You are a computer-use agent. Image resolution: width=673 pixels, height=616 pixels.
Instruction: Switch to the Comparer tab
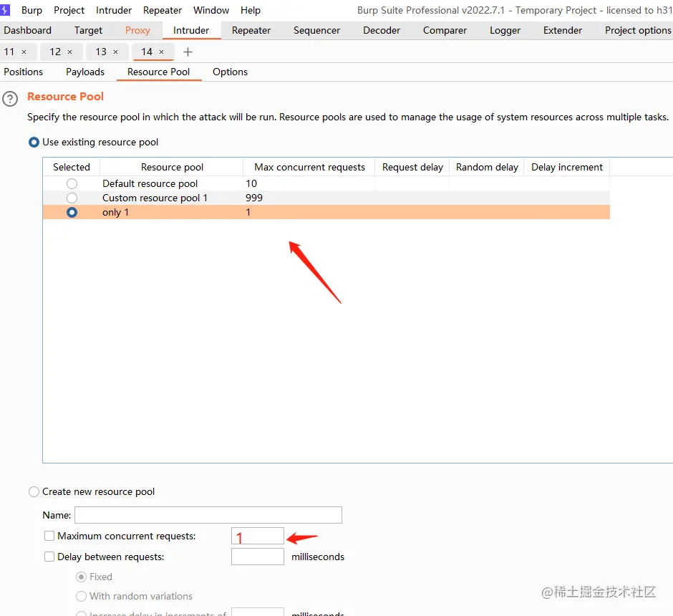pos(445,31)
